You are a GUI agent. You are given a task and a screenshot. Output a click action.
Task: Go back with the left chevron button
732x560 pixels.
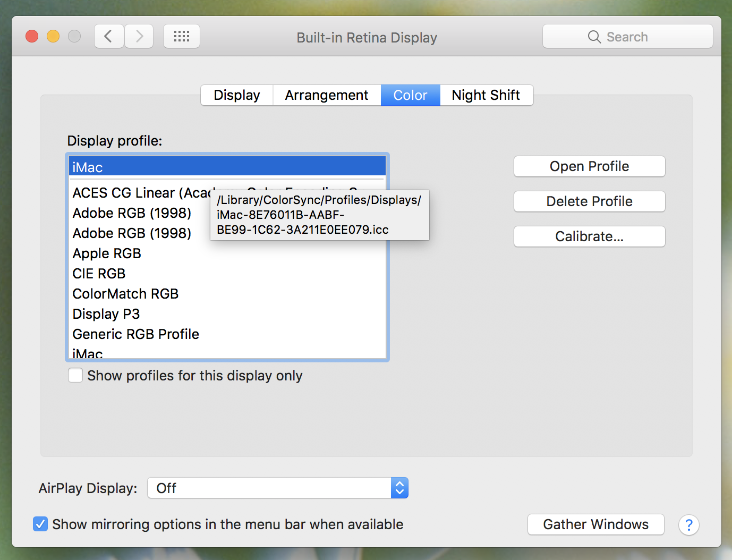click(109, 36)
